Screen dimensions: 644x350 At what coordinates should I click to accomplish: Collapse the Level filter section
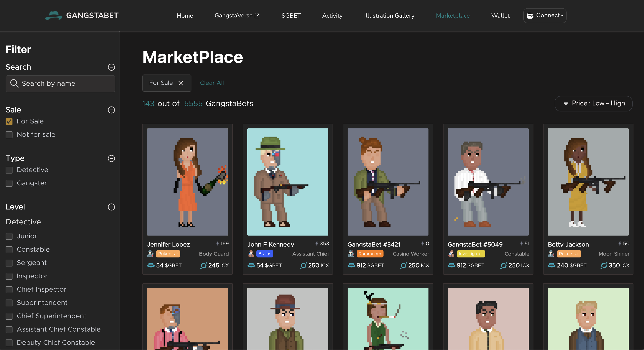[x=111, y=207]
